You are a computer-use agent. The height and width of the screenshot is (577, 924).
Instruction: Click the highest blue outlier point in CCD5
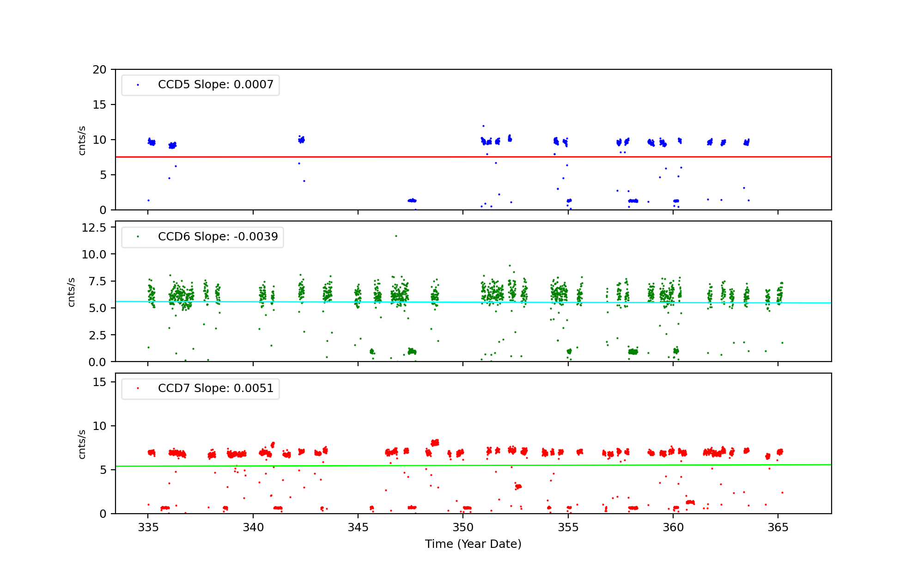click(484, 126)
